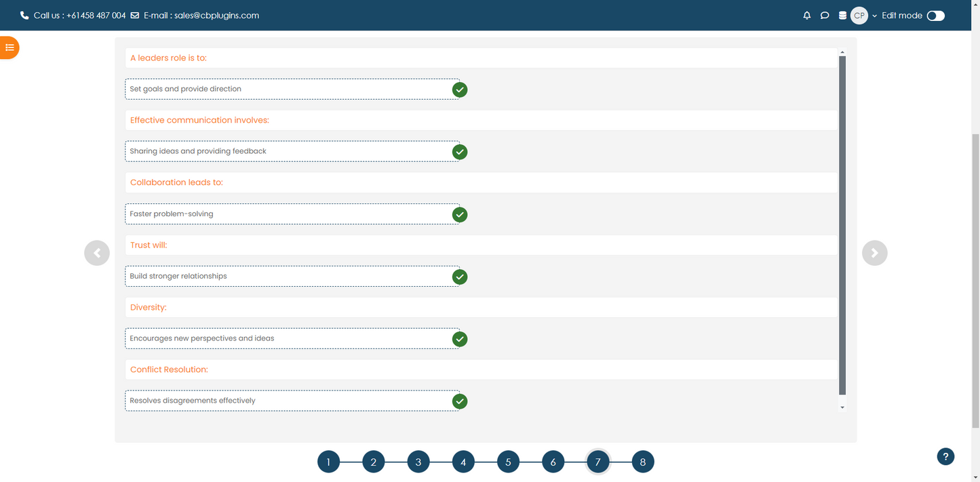Viewport: 980px width, 482px height.
Task: Jump to page 1 in the step navigation
Action: (x=328, y=462)
